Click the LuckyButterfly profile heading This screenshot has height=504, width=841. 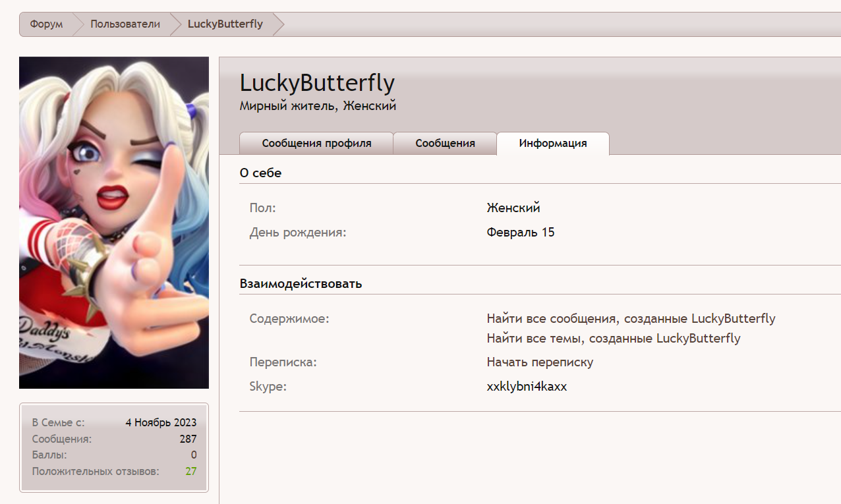tap(317, 83)
